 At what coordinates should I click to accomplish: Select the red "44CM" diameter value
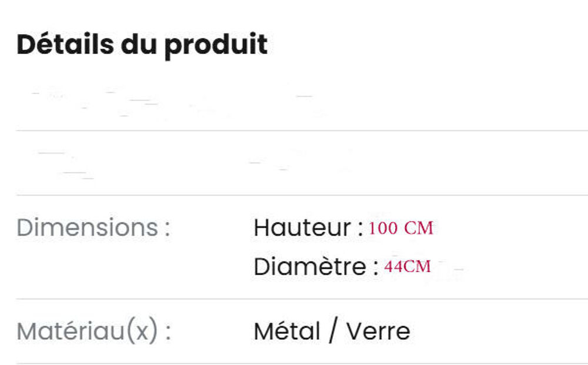coord(407,266)
